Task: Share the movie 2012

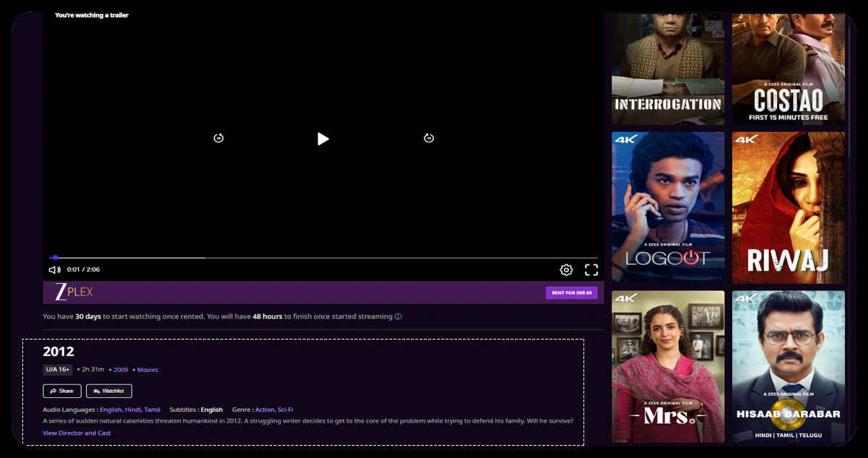Action: tap(62, 391)
